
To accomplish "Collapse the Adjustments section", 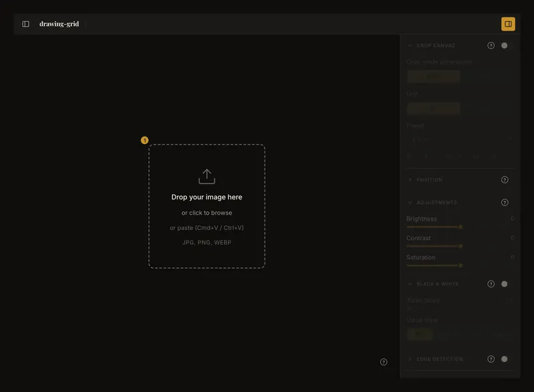I will [410, 203].
